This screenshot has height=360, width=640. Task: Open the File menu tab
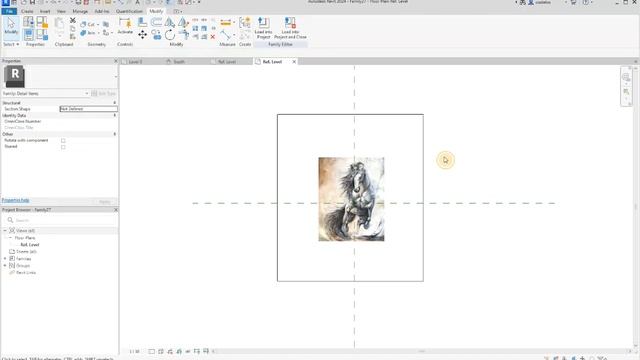[x=9, y=11]
